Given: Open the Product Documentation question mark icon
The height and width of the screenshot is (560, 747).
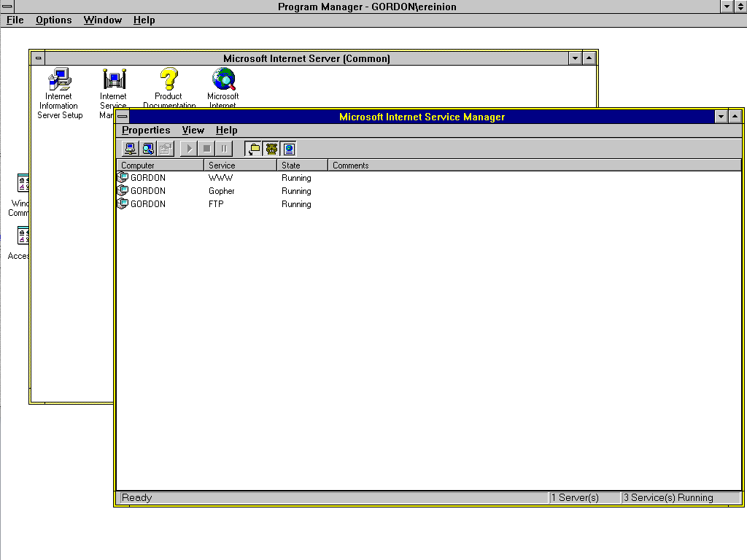Looking at the screenshot, I should click(169, 79).
